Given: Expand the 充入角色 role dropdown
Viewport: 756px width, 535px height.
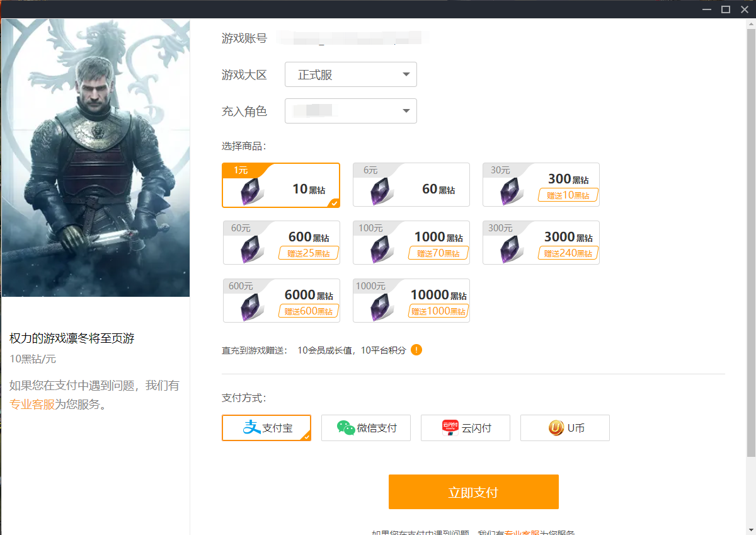Looking at the screenshot, I should 351,111.
